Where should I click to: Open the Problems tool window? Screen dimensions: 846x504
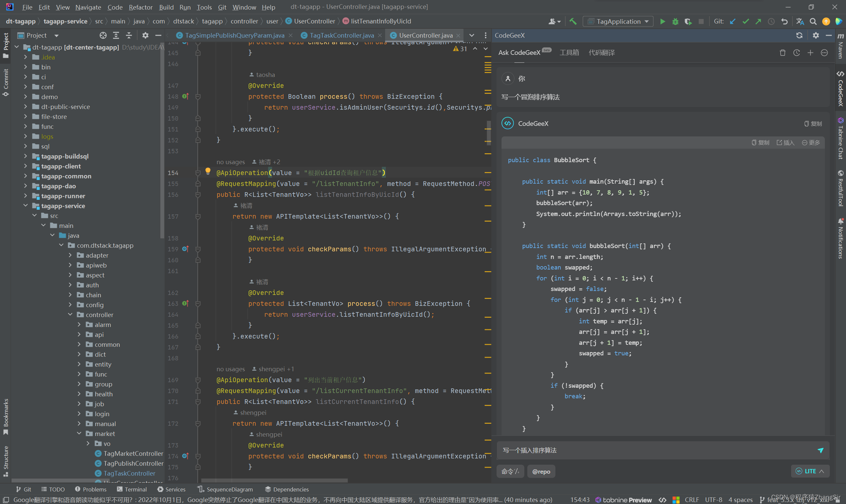click(x=90, y=489)
